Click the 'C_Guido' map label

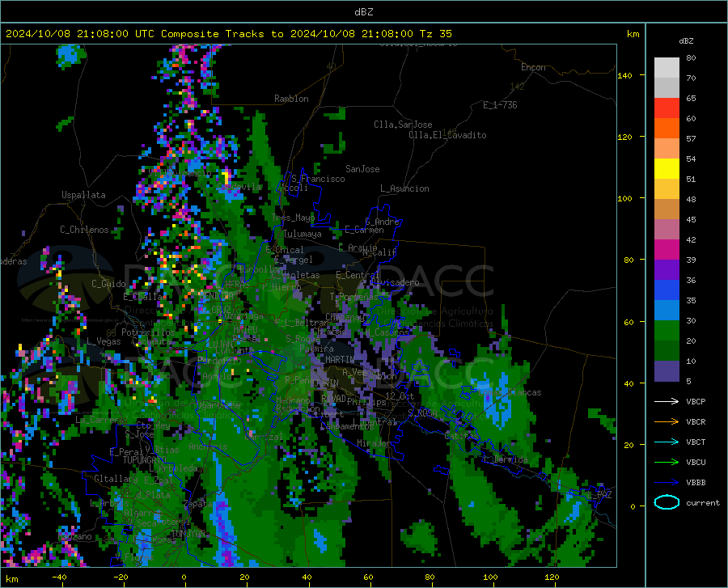(x=108, y=284)
